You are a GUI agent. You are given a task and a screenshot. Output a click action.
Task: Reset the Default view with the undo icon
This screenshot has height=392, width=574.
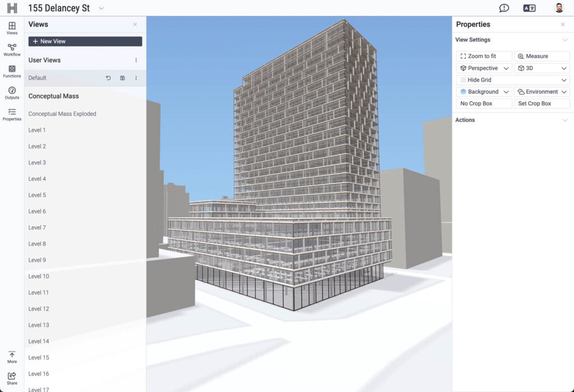tap(109, 78)
